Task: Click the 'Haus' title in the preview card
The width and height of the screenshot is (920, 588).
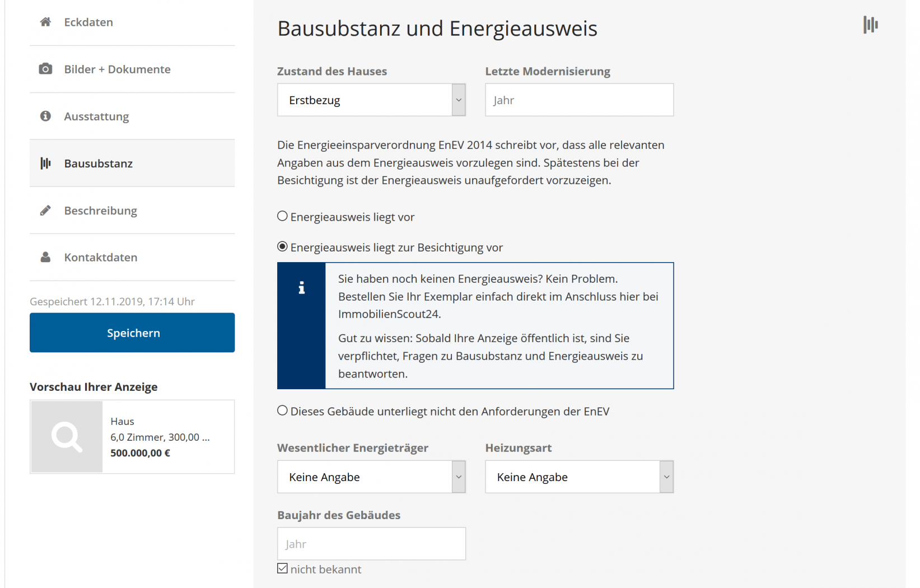Action: 122,421
